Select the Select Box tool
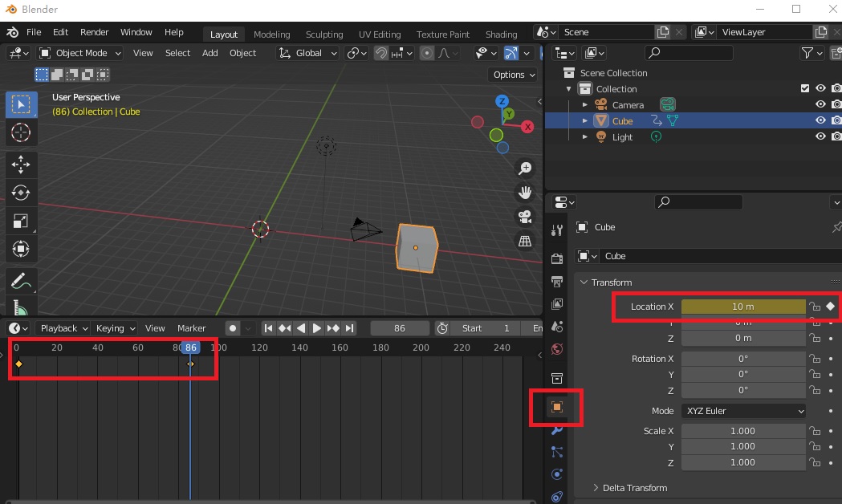The image size is (842, 504). [21, 104]
